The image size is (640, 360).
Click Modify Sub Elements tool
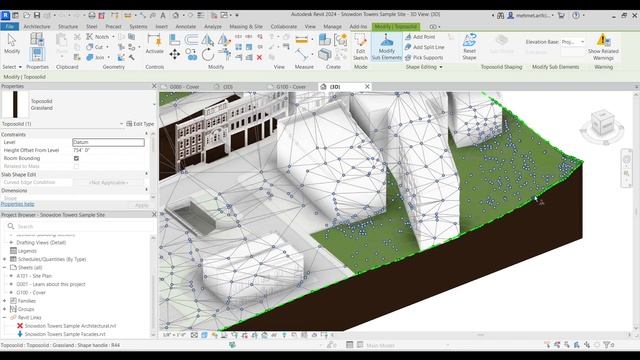[387, 47]
